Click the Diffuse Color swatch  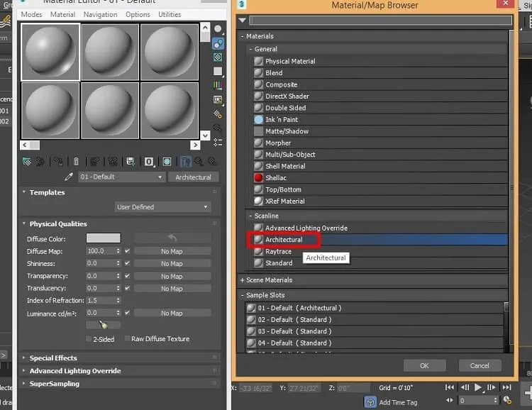[103, 238]
